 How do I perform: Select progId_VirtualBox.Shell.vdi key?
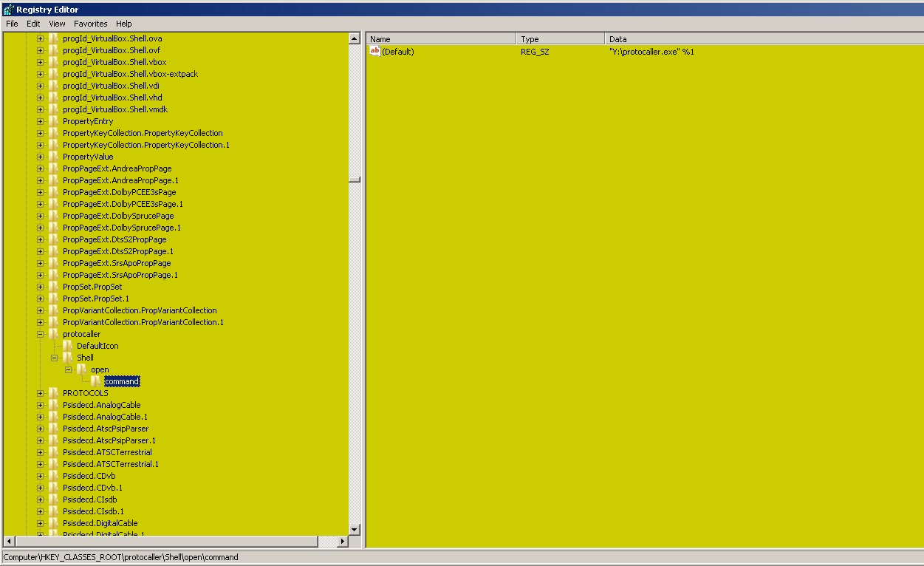click(x=111, y=86)
